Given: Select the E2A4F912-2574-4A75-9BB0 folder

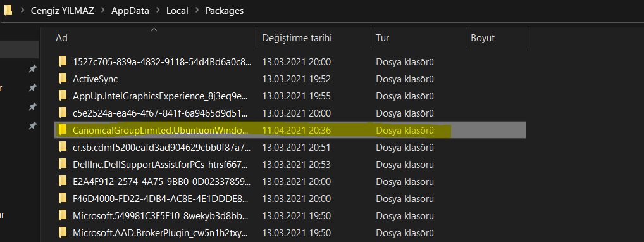Looking at the screenshot, I should tap(290, 181).
